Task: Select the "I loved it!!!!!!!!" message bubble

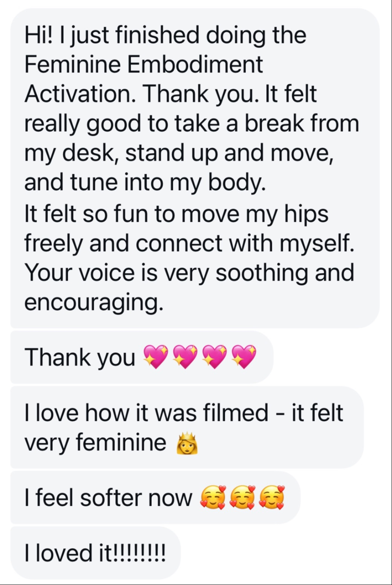Action: (x=95, y=553)
